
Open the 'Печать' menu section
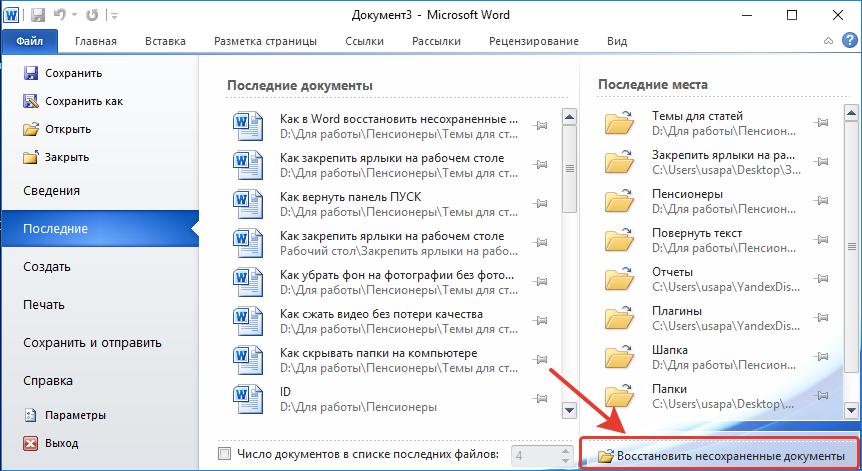point(44,304)
